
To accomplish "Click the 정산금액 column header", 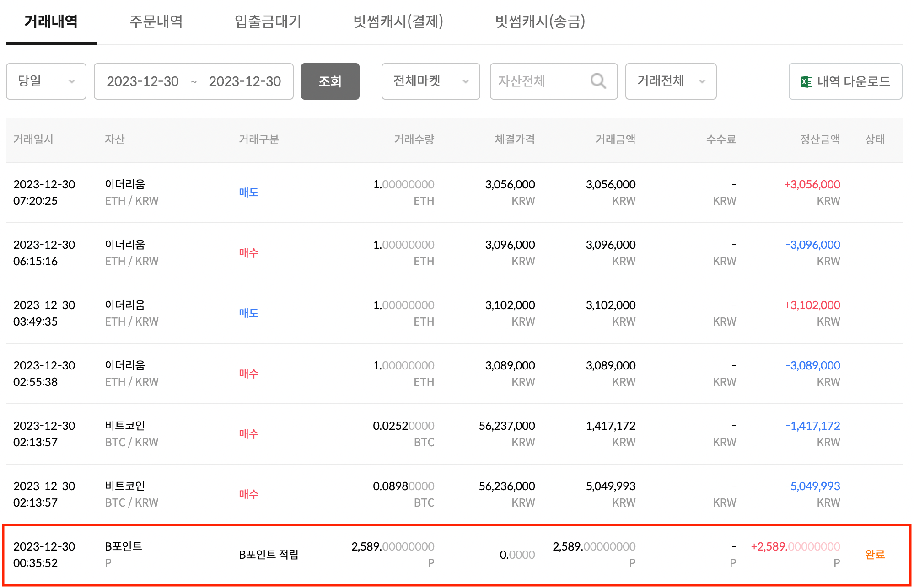I will coord(820,139).
